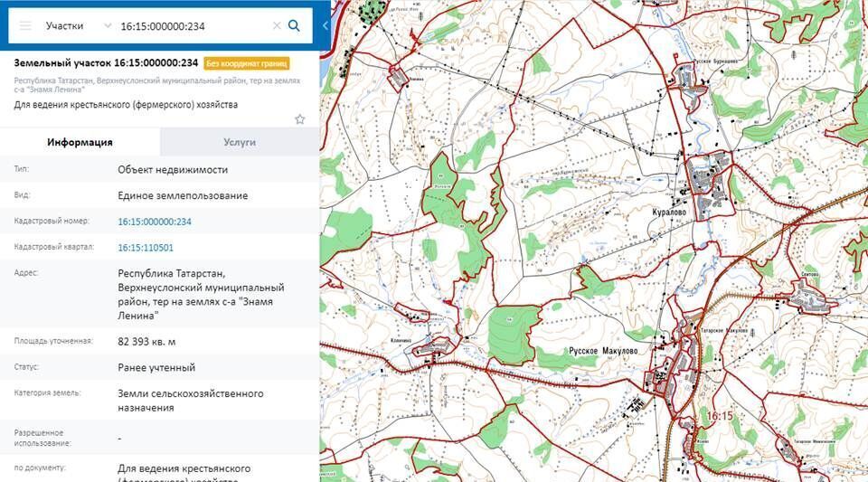This screenshot has width=868, height=482.
Task: Click the Категория земель label
Action: [47, 392]
